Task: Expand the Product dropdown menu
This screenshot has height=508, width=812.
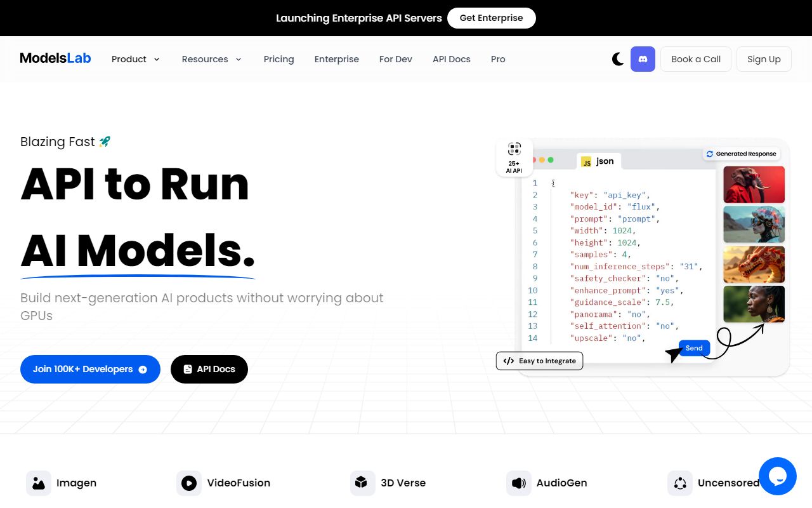Action: [x=136, y=59]
